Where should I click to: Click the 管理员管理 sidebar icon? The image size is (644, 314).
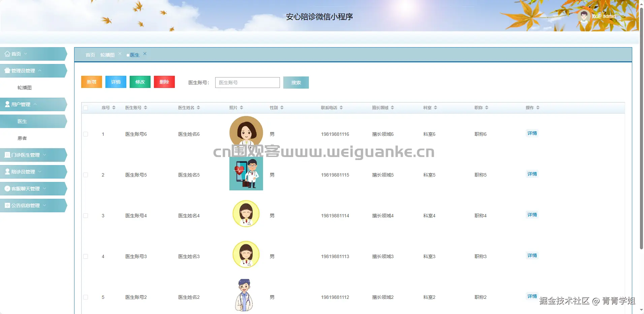click(7, 70)
